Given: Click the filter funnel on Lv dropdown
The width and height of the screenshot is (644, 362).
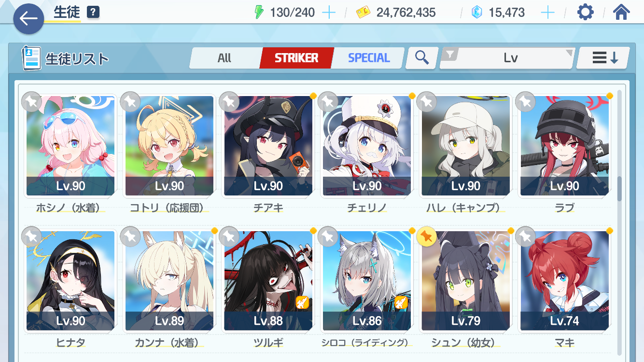Looking at the screenshot, I should point(450,56).
